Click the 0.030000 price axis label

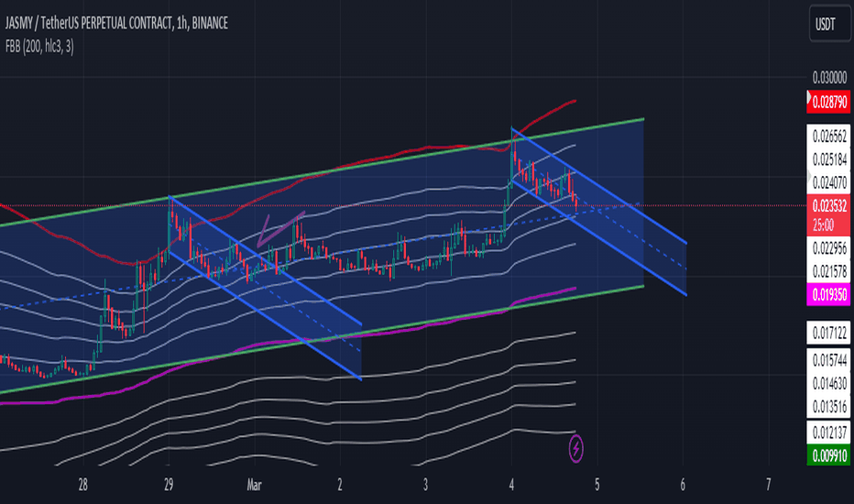point(829,77)
